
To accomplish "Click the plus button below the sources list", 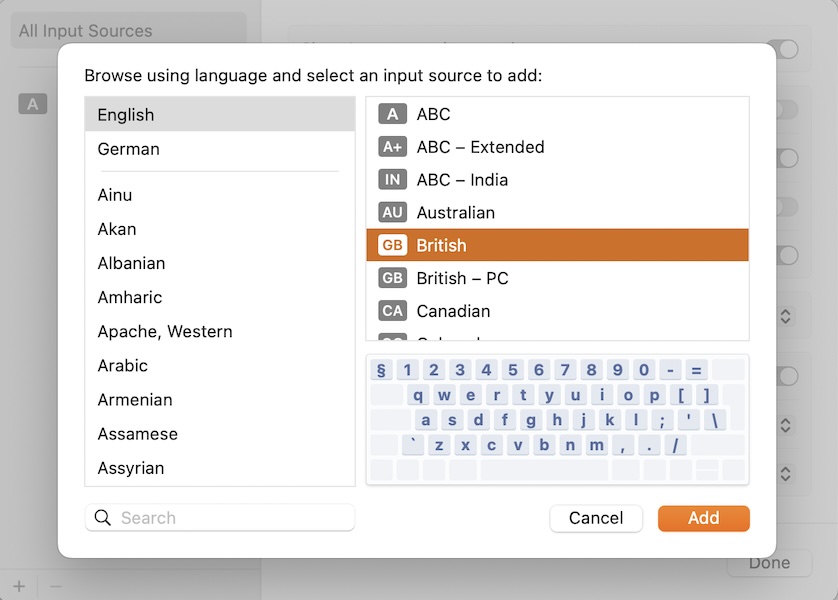I will pyautogui.click(x=19, y=586).
